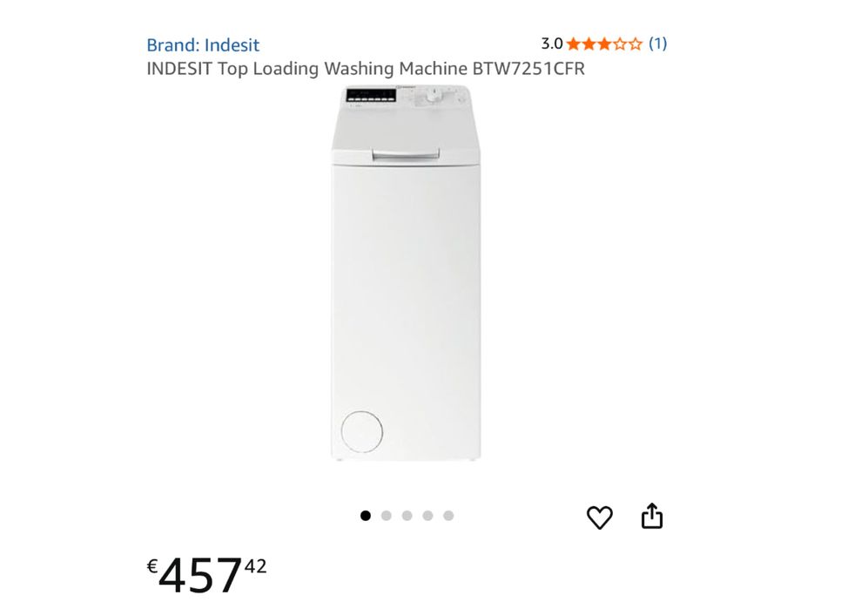Click the 3.0 rating number
The width and height of the screenshot is (868, 609).
tap(551, 44)
